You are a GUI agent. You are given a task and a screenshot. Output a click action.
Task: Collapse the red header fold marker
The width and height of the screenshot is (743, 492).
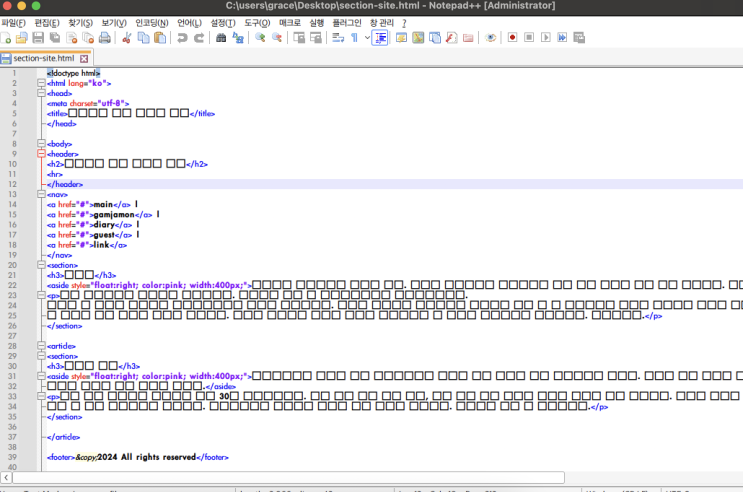point(41,154)
